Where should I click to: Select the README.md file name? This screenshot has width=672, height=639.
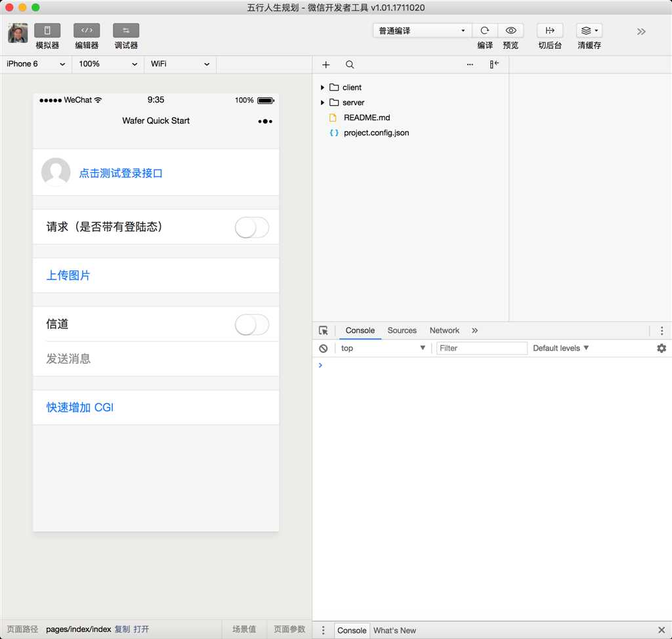[x=367, y=118]
